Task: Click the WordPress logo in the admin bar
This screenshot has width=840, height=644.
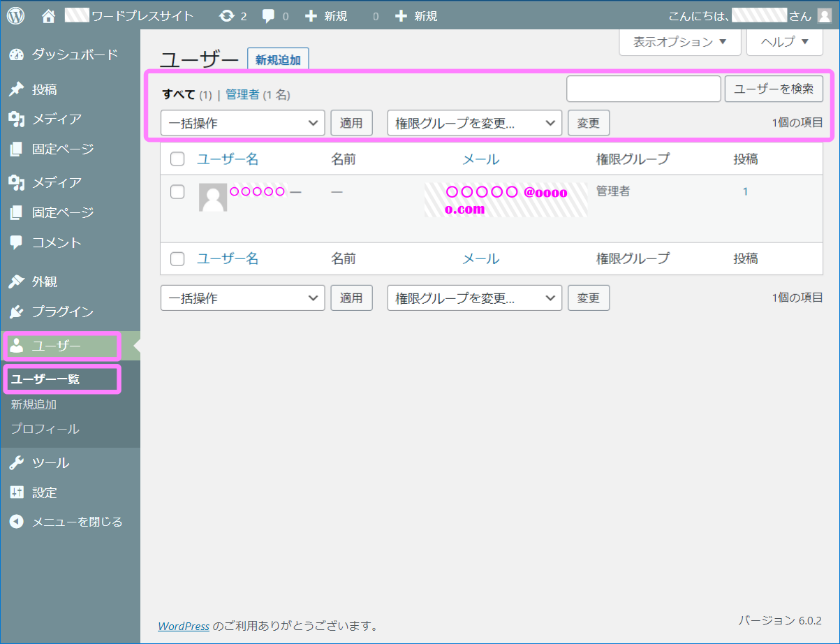Action: coord(15,15)
